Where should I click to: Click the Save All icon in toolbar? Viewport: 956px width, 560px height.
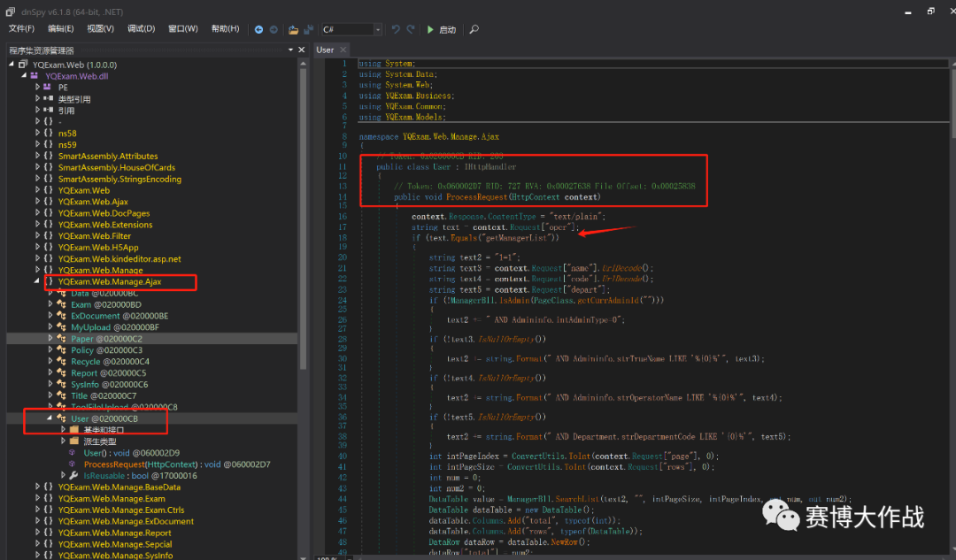click(307, 29)
